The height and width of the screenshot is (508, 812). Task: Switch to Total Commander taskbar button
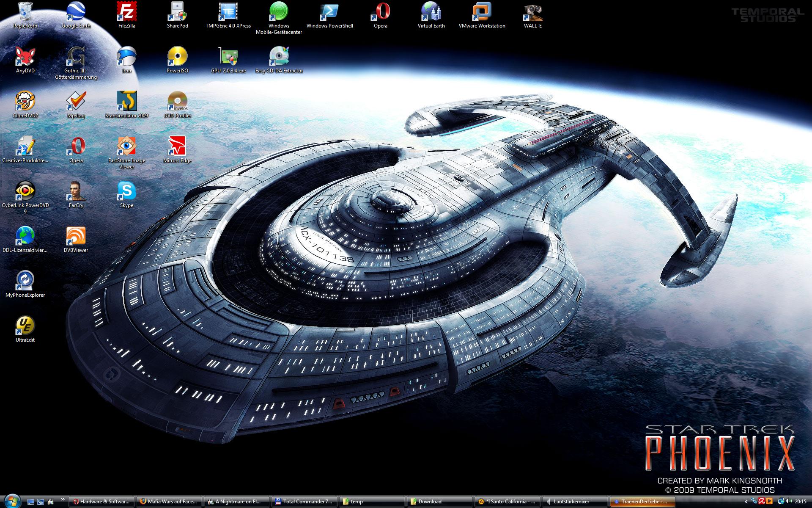coord(304,502)
